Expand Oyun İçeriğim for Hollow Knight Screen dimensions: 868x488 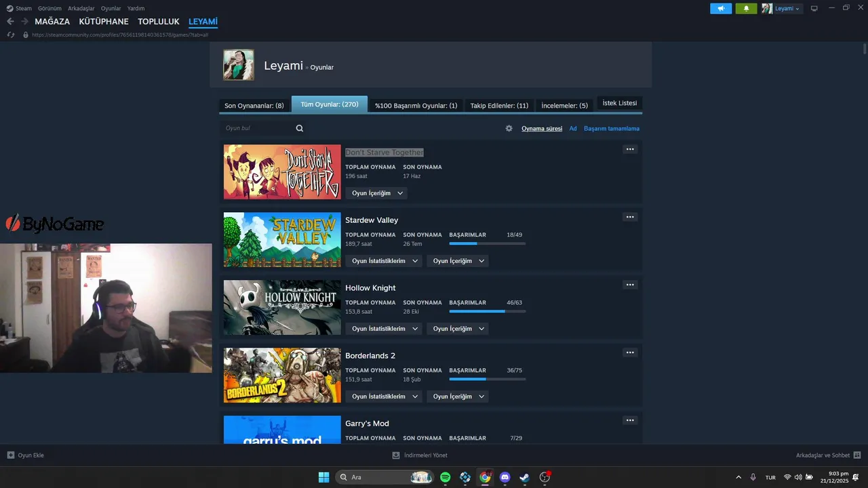click(458, 329)
